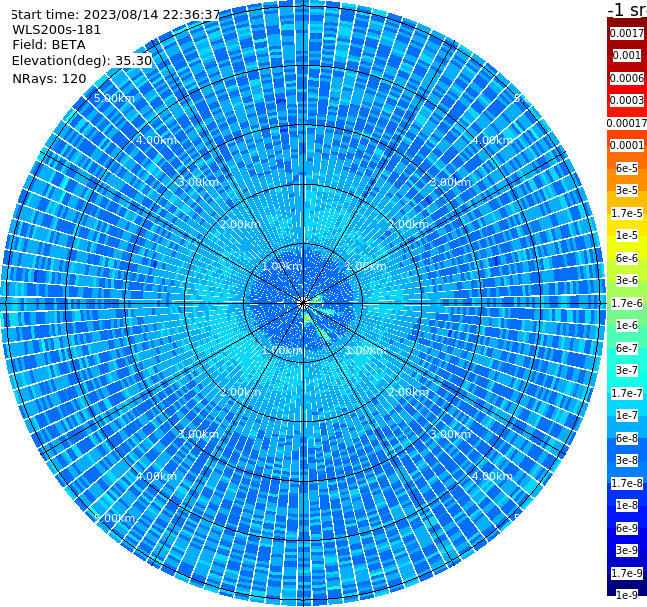Select the 2.00km ring label in upper-left quadrant
647x607 pixels.
241,224
